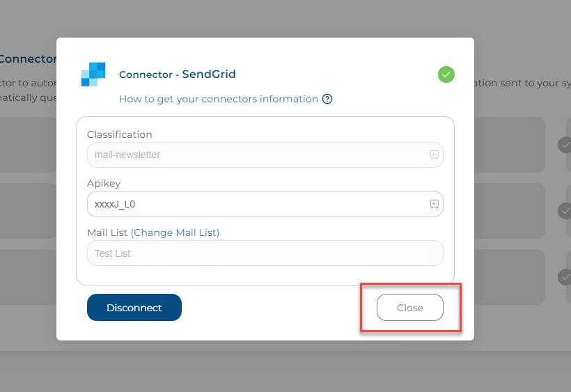
Task: Click the Classification field label
Action: pos(120,134)
